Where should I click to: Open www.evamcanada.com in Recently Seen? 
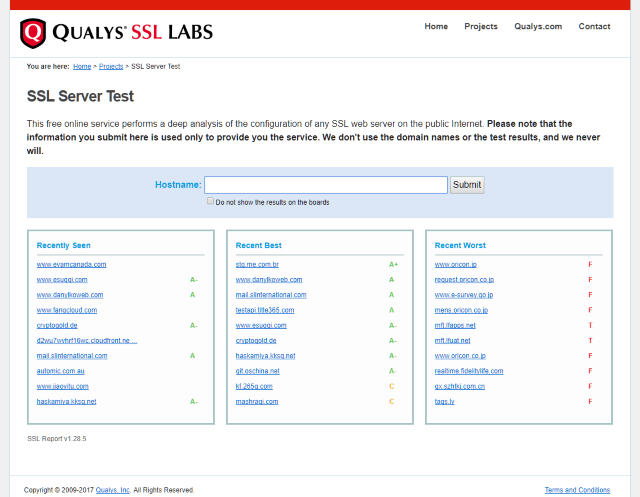[x=71, y=264]
